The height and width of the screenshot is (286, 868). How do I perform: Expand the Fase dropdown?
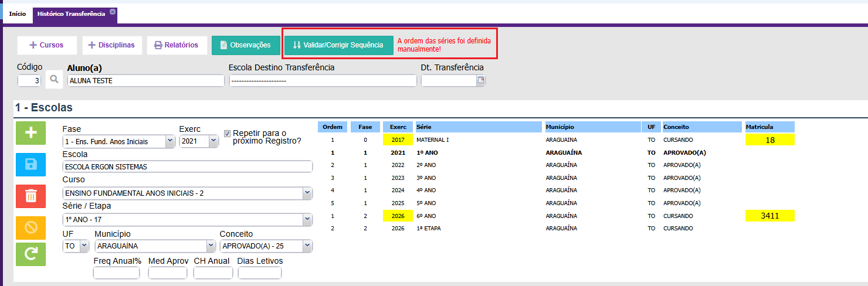170,141
